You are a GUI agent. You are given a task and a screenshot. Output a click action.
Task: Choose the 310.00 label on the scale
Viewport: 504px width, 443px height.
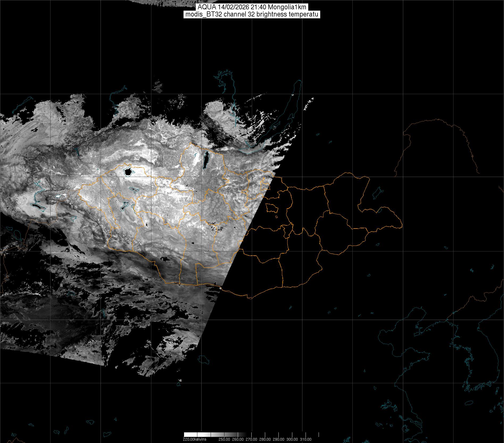click(x=306, y=439)
